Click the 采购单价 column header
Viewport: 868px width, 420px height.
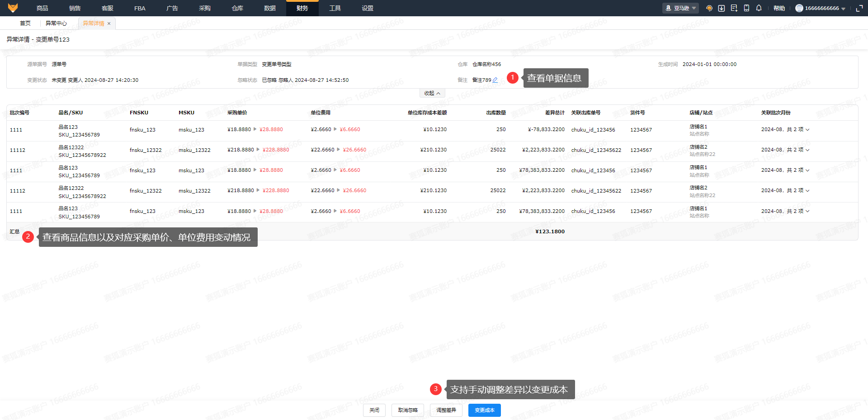237,113
